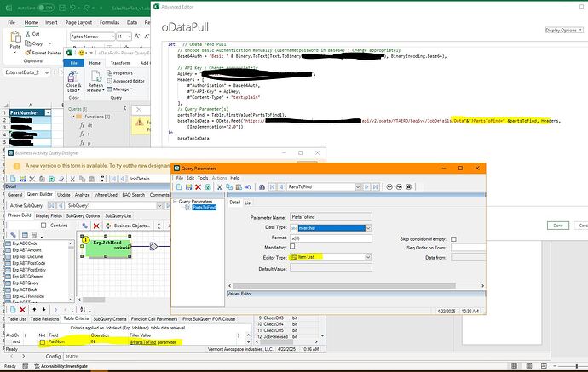588x372 pixels.
Task: Click Refresh Preview in Power Query Editor
Action: [95, 82]
